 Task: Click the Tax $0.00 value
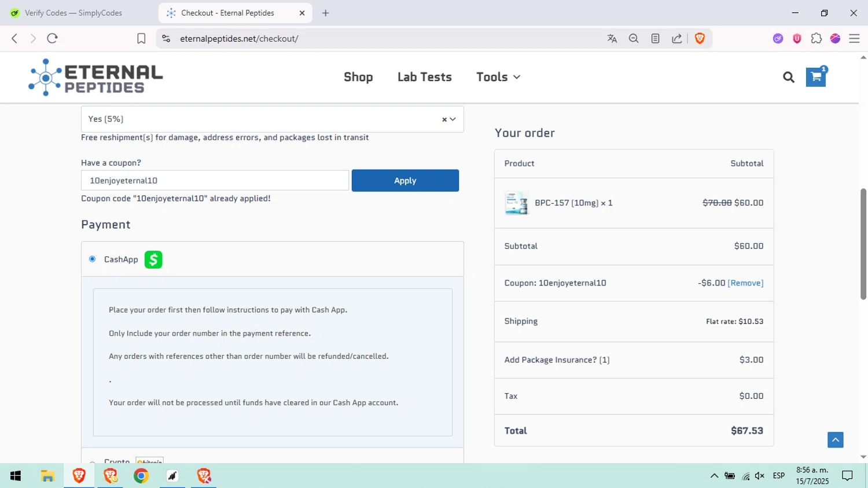(751, 396)
